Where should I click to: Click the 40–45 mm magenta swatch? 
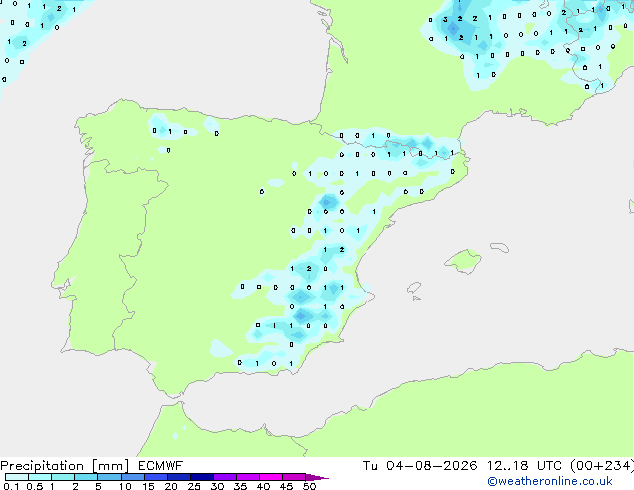271,477
